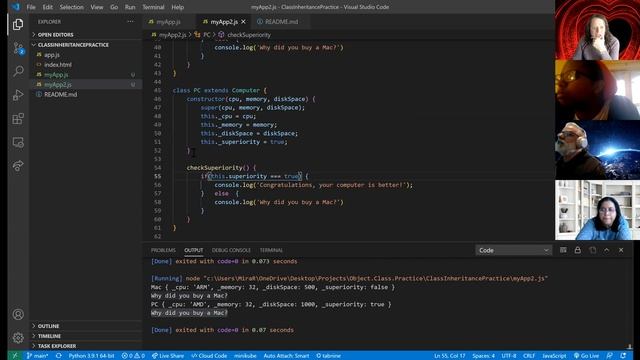Open Run and Debug view
Image resolution: width=640 pixels, height=360 pixels.
click(x=18, y=95)
